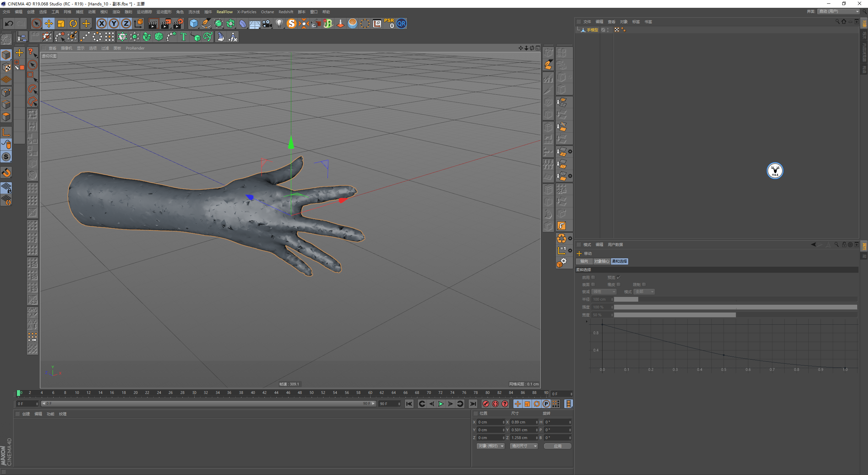The height and width of the screenshot is (475, 868).
Task: Select the Scale tool icon
Action: (61, 23)
